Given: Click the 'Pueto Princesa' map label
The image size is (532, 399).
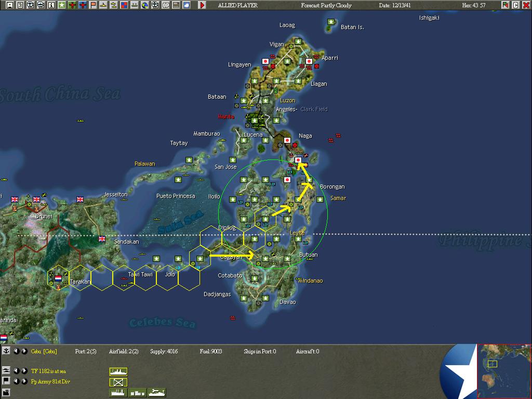Looking at the screenshot, I should 176,196.
